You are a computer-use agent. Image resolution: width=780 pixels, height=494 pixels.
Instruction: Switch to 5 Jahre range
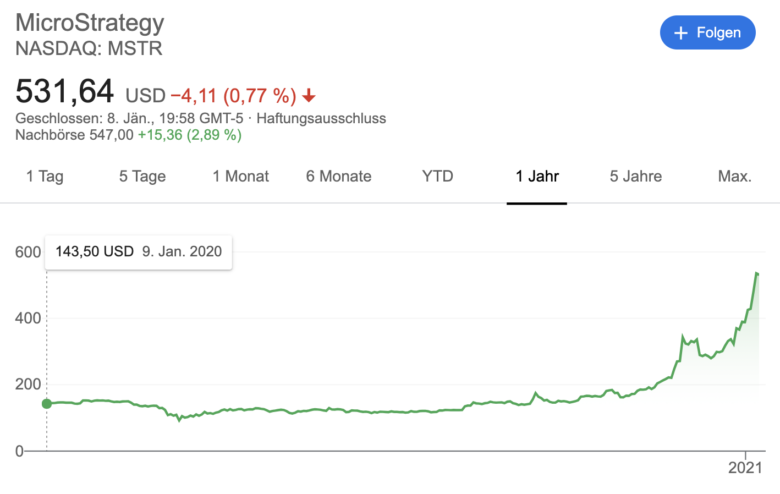(636, 176)
